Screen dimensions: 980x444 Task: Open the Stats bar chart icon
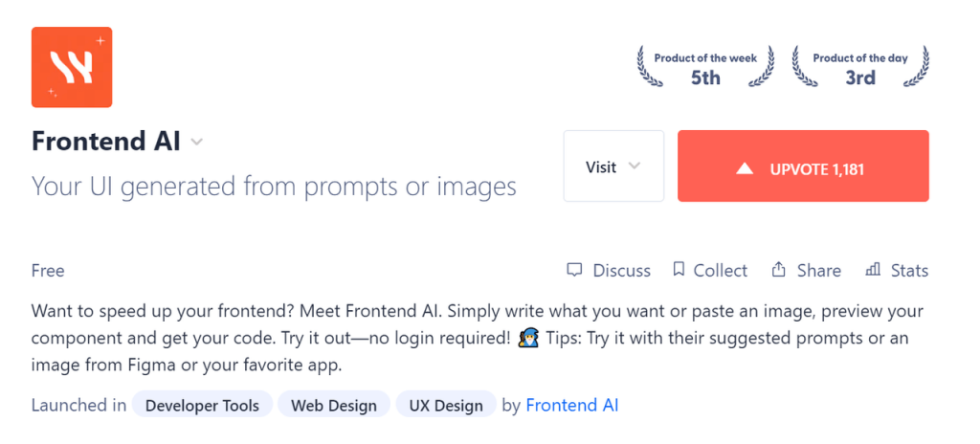coord(873,270)
